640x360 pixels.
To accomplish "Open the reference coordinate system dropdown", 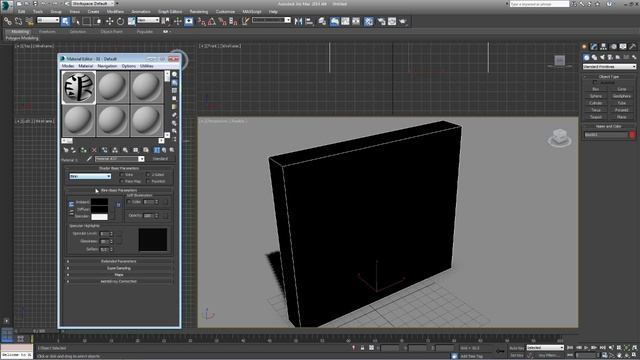I will pos(148,20).
